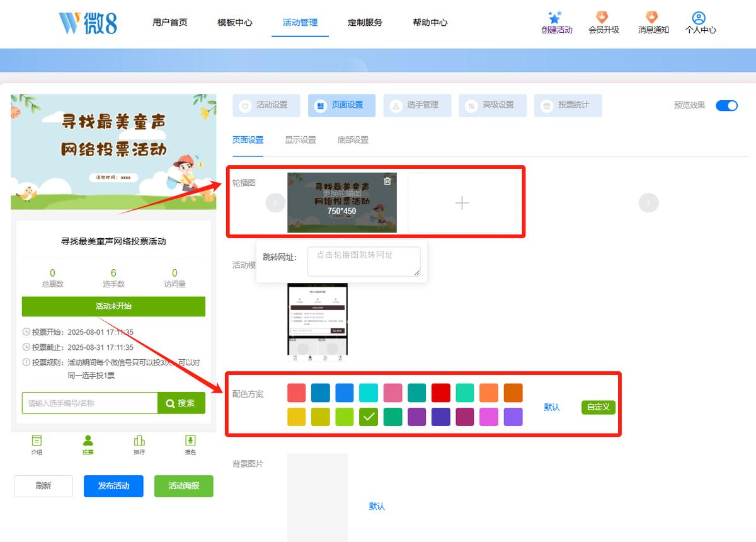Viewport: 756px width, 542px height.
Task: Select the 显示设置 sub-tab
Action: pyautogui.click(x=301, y=140)
